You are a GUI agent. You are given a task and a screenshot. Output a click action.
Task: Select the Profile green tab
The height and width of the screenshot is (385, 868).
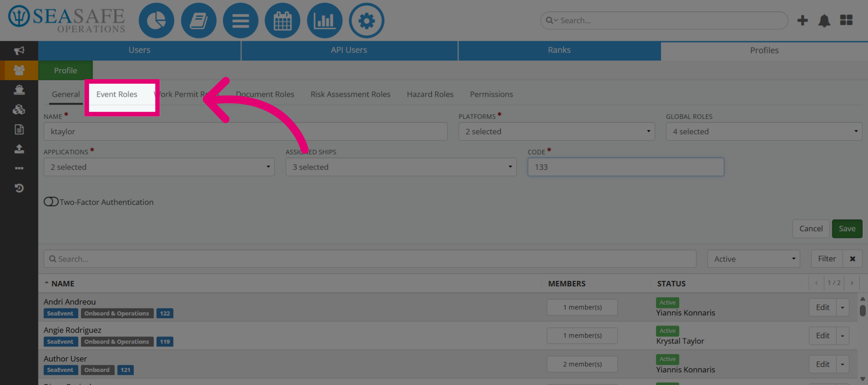66,71
